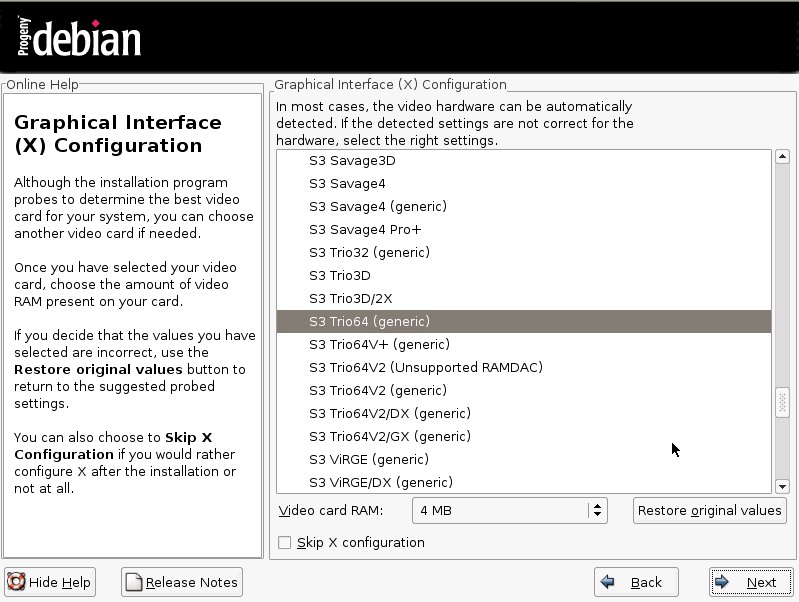Click the right arrow icon on Next
The width and height of the screenshot is (799, 602).
coord(723,582)
